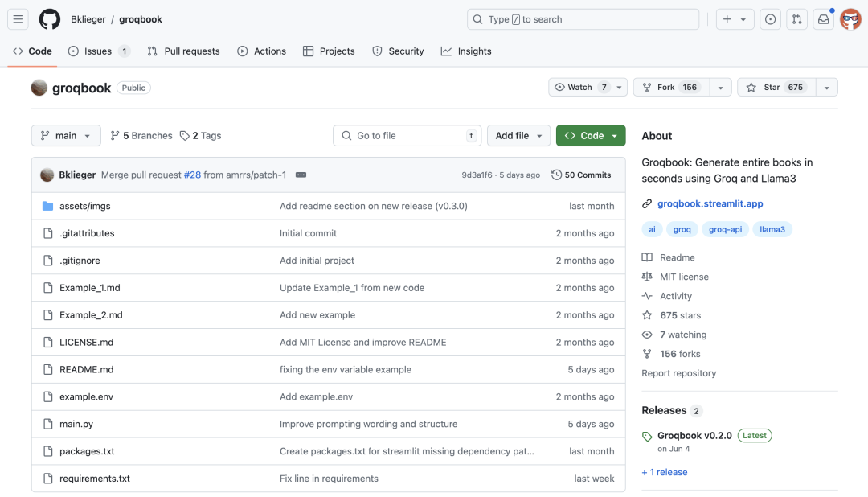This screenshot has height=497, width=868.
Task: Open the assets/imgs folder
Action: click(x=84, y=206)
